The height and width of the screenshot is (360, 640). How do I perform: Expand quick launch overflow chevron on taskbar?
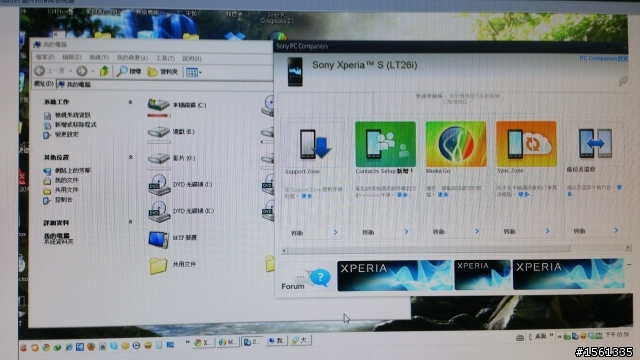pos(187,342)
